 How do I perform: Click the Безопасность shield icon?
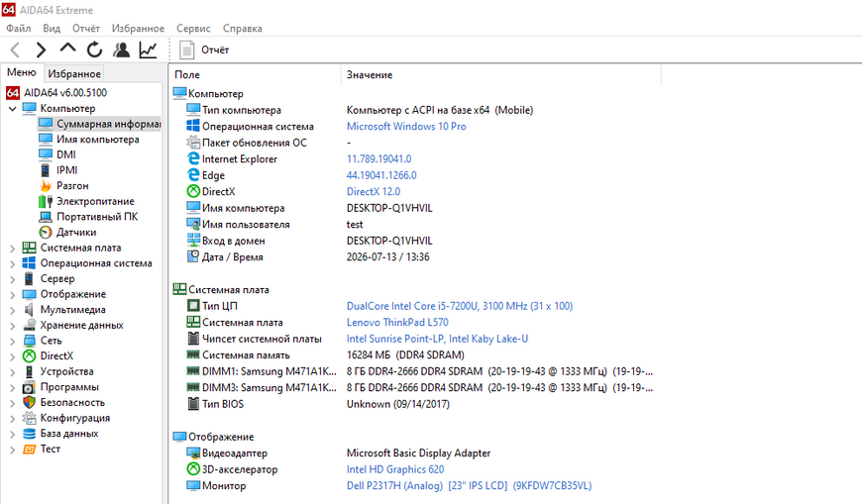pos(29,402)
